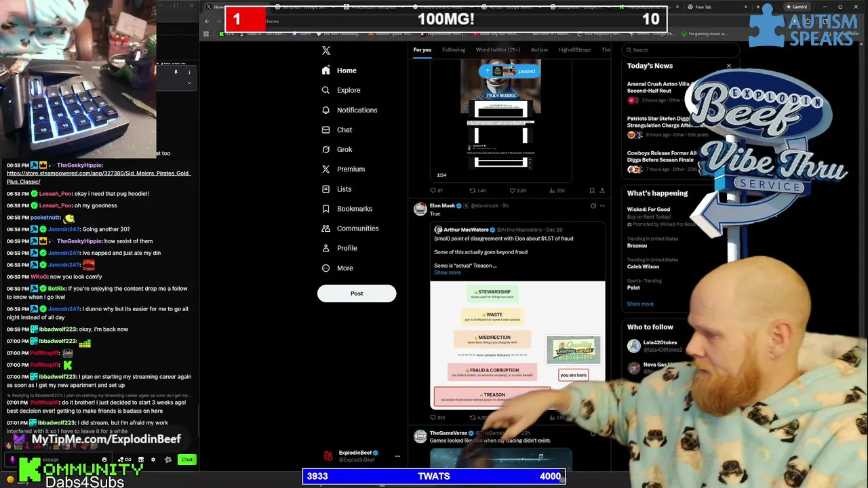Open Lala420tokes suggested profile
868x488 pixels.
coord(654,346)
